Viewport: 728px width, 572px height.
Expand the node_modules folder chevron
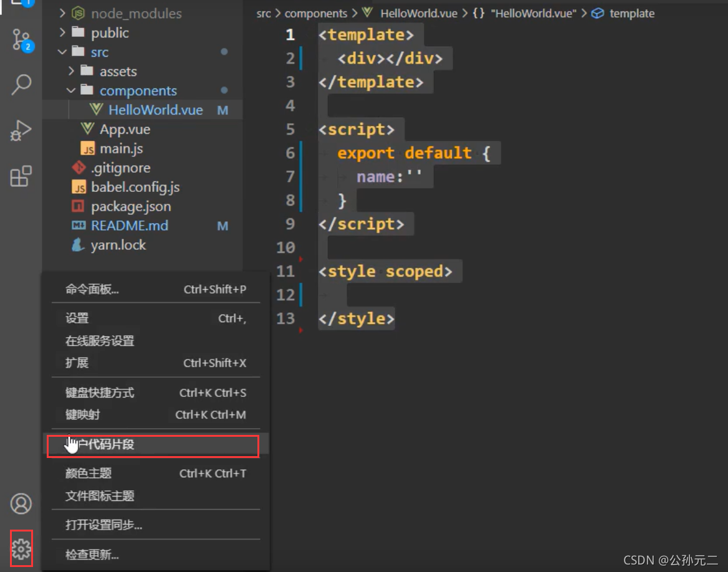(x=62, y=13)
